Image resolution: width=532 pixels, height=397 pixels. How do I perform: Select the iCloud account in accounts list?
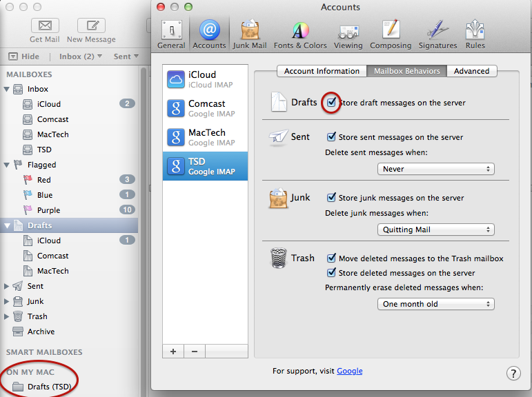205,79
